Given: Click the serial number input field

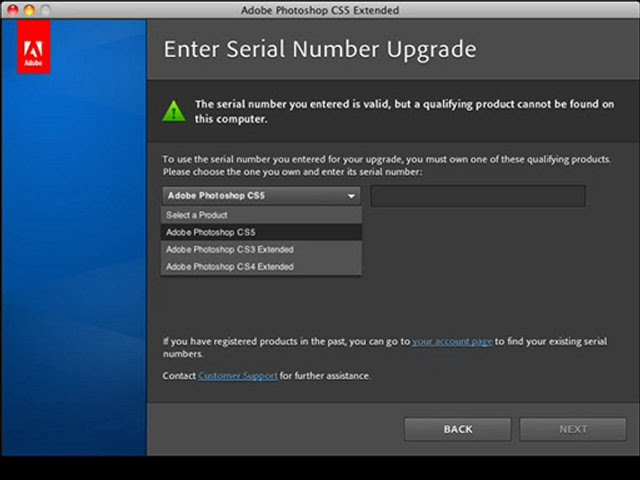Looking at the screenshot, I should click(x=478, y=196).
